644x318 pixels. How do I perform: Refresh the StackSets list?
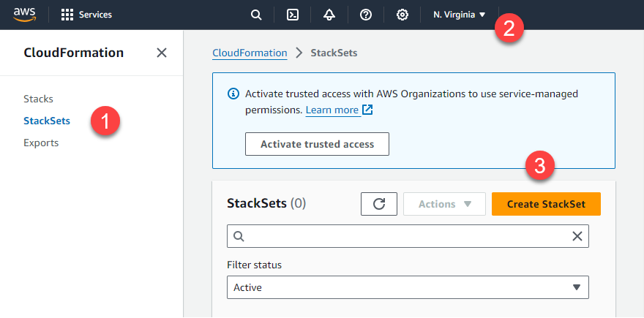[379, 204]
